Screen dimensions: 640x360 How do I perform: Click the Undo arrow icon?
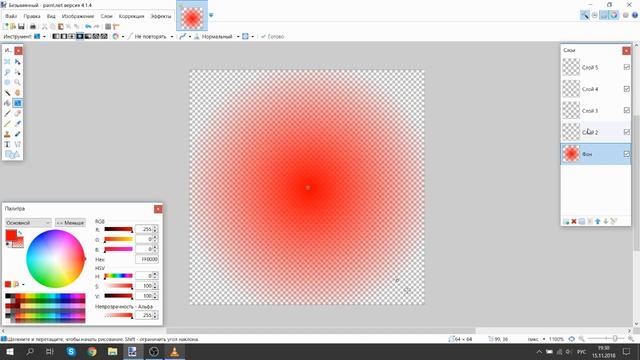point(88,27)
